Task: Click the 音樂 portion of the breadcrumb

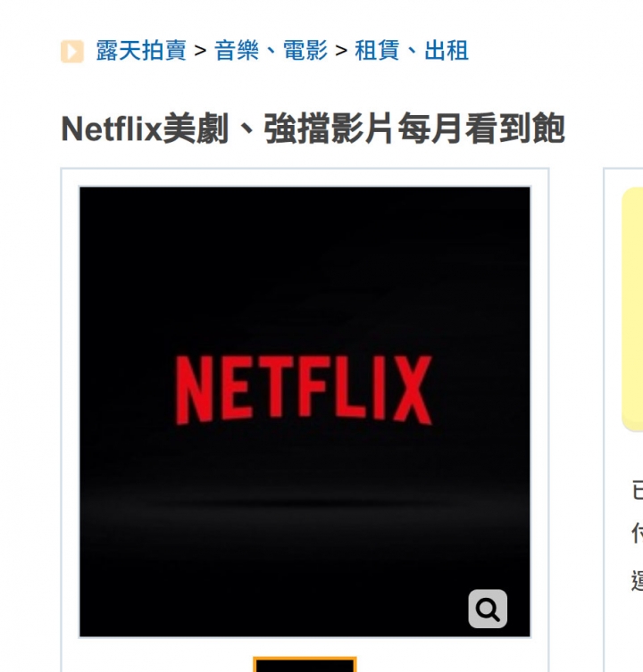Action: tap(237, 51)
